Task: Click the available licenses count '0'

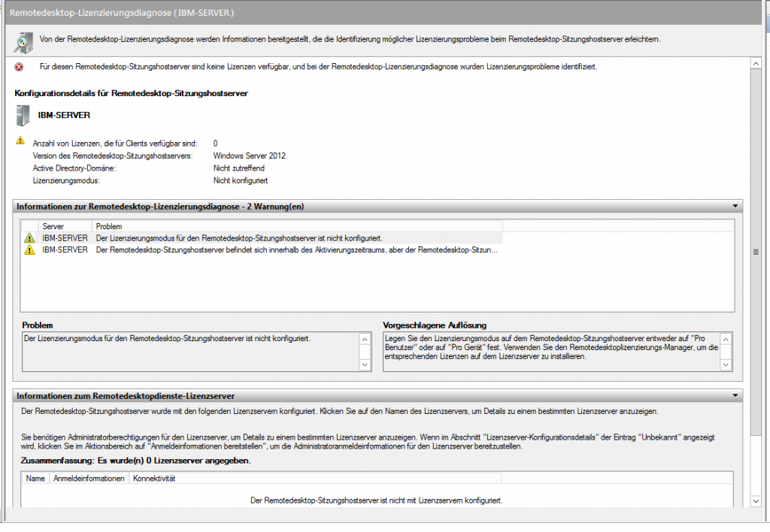Action: [215, 144]
